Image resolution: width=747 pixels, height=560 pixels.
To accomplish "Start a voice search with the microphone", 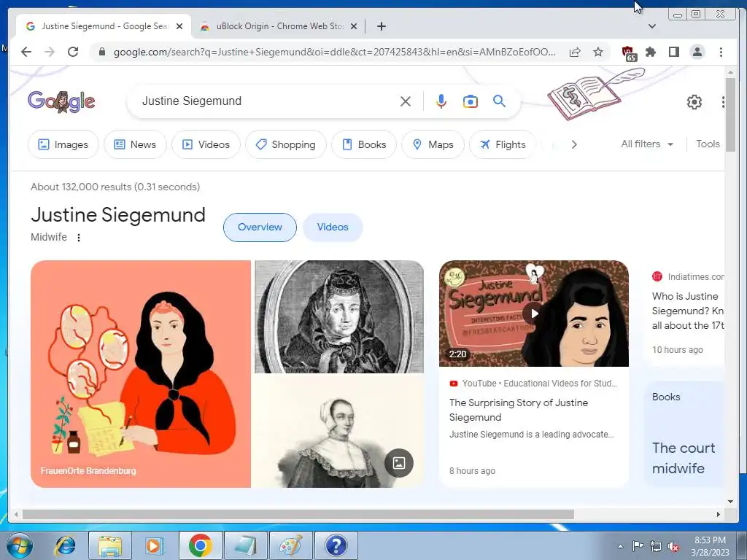I will tap(441, 101).
